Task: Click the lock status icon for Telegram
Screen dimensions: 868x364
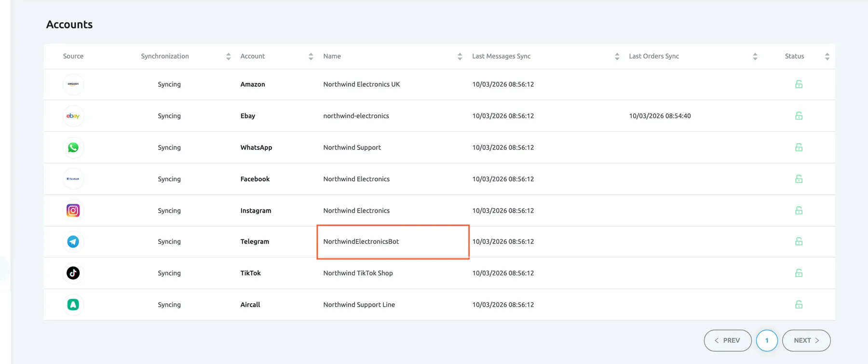Action: (799, 242)
